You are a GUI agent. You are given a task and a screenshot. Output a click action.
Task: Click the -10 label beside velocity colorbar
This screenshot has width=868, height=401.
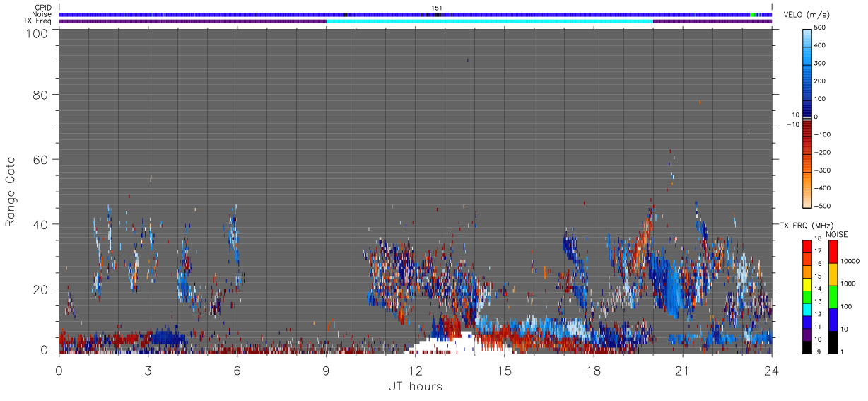[x=793, y=124]
